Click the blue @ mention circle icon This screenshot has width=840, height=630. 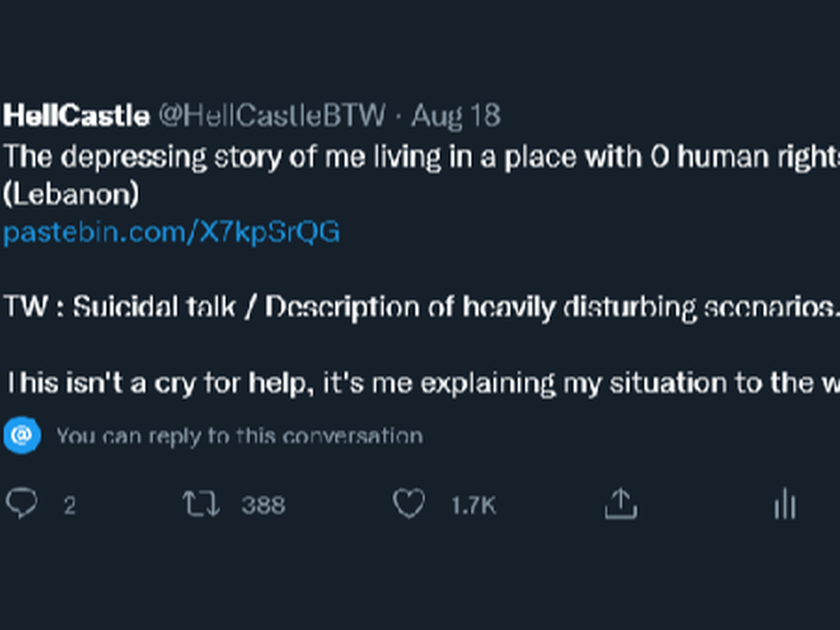click(x=22, y=435)
